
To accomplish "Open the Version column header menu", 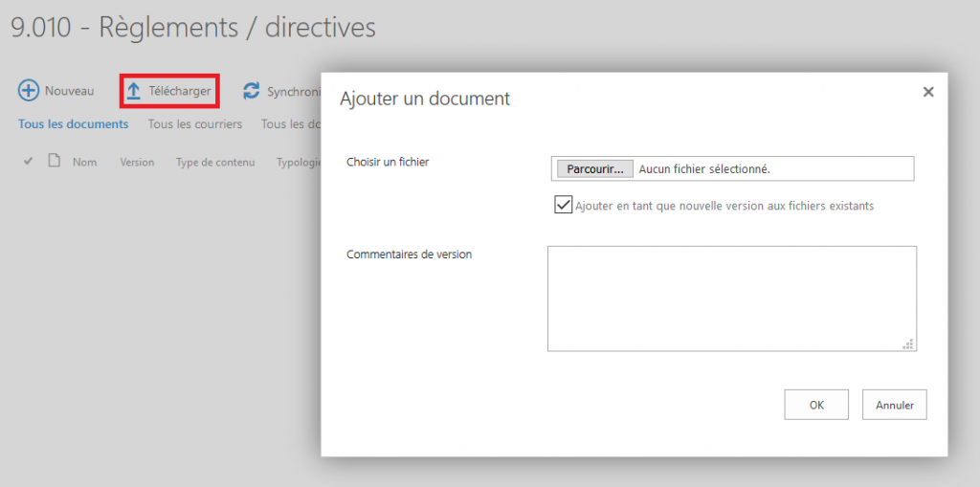I will [137, 163].
